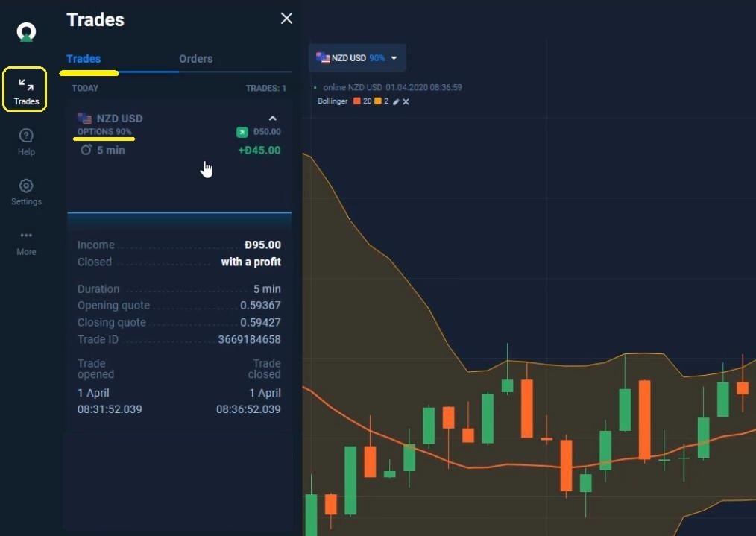Open the More menu in sidebar

coord(26,243)
